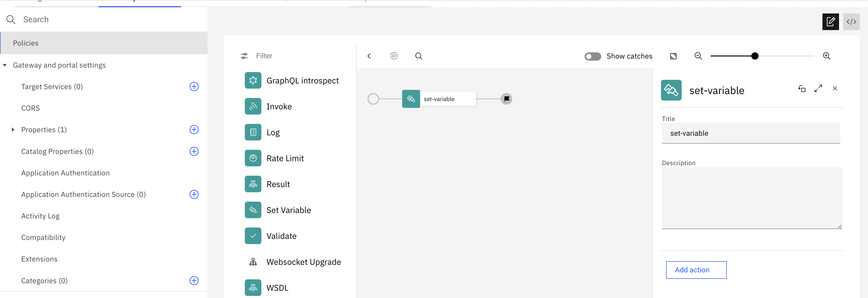This screenshot has height=298, width=868.
Task: Expand the set-variable panel to full screen
Action: [818, 88]
